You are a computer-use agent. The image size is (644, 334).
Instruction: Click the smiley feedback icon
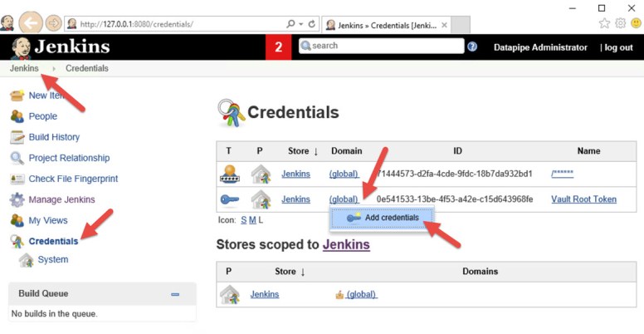pyautogui.click(x=637, y=23)
